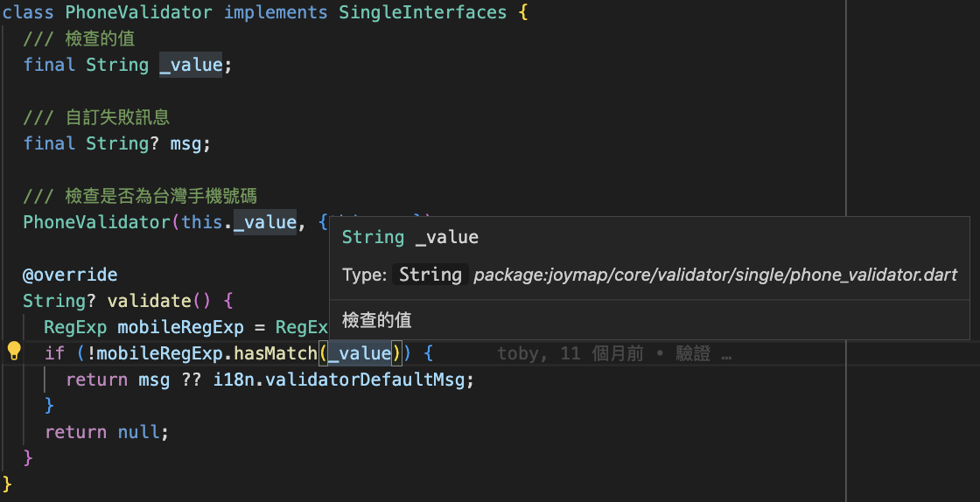Click the yellow lightbulb code action icon
The image size is (980, 502).
point(14,352)
